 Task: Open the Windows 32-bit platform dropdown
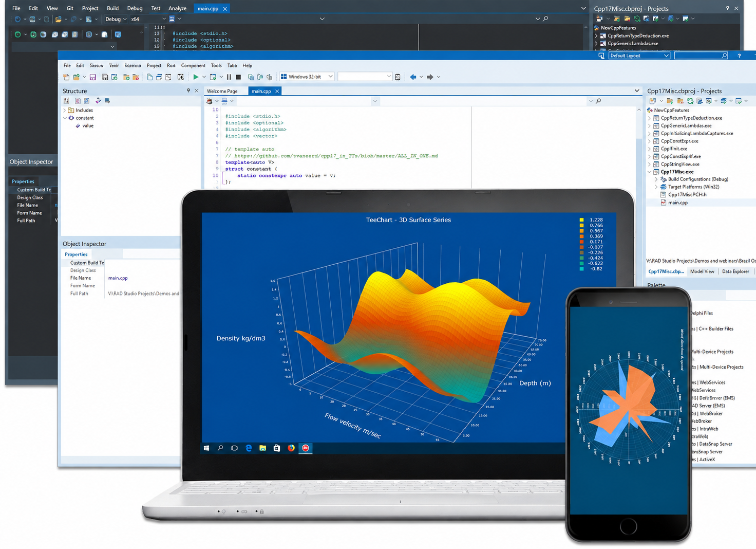coord(307,77)
